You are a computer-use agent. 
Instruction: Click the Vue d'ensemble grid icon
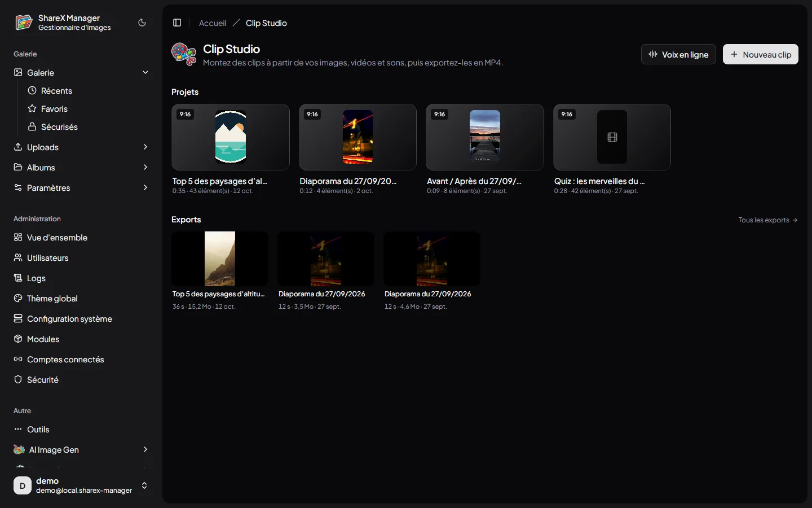pos(18,237)
